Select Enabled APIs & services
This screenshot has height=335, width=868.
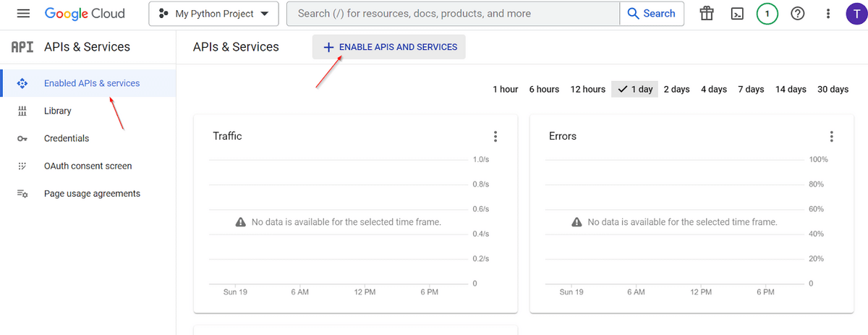click(88, 83)
